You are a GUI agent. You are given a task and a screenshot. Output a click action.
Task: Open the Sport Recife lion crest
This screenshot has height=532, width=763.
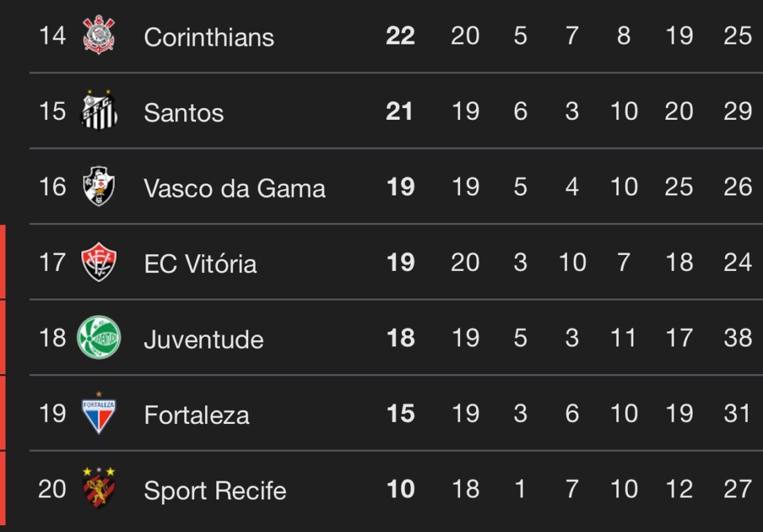[x=99, y=488]
